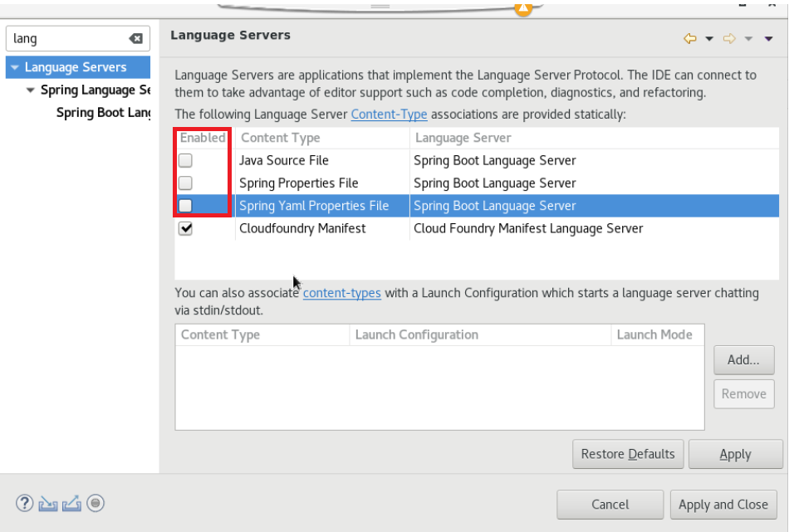The width and height of the screenshot is (794, 532).
Task: Collapse the Spring Language Servers tree node
Action: pyautogui.click(x=31, y=90)
